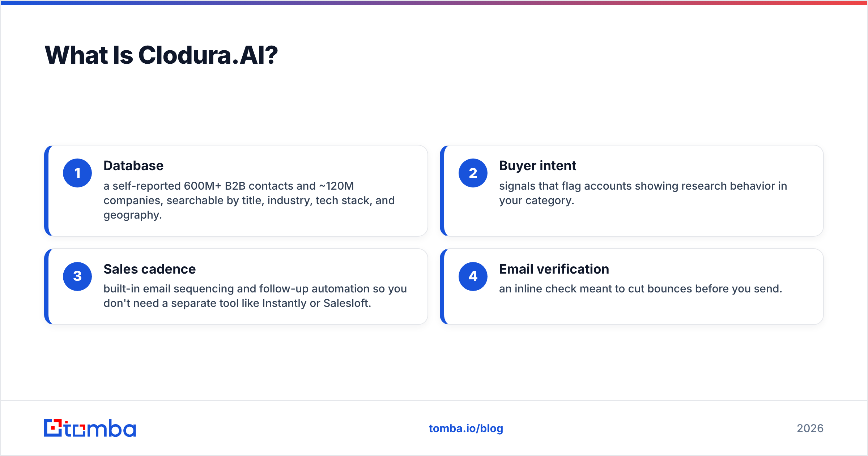The width and height of the screenshot is (868, 456).
Task: Click the 'Database' card title
Action: [133, 165]
